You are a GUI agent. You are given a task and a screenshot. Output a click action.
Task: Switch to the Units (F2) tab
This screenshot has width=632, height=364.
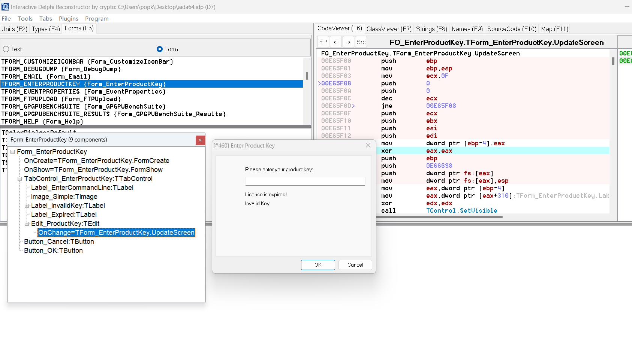click(14, 29)
